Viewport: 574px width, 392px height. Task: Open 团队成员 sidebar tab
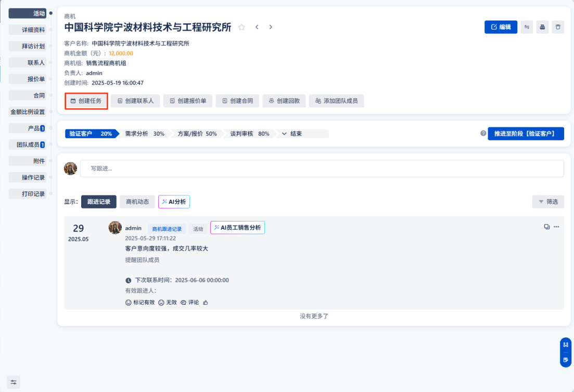(x=28, y=145)
